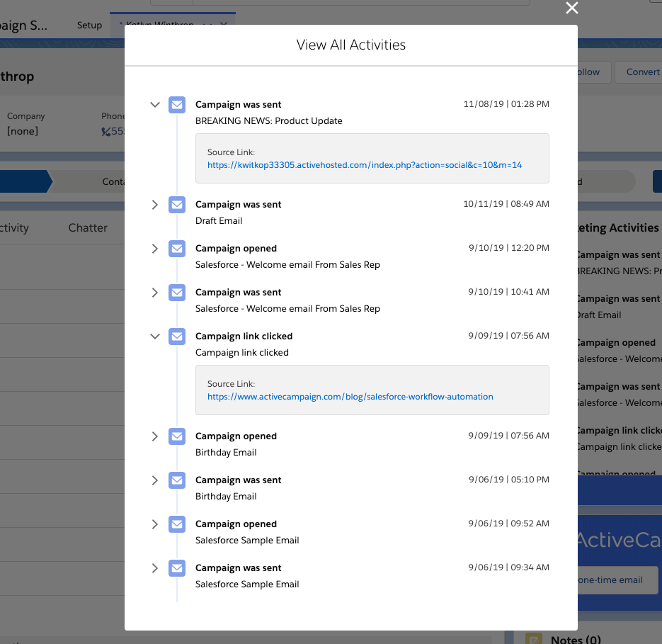Click email icon for Birthday Email sent 05:10 PM

[x=177, y=480]
